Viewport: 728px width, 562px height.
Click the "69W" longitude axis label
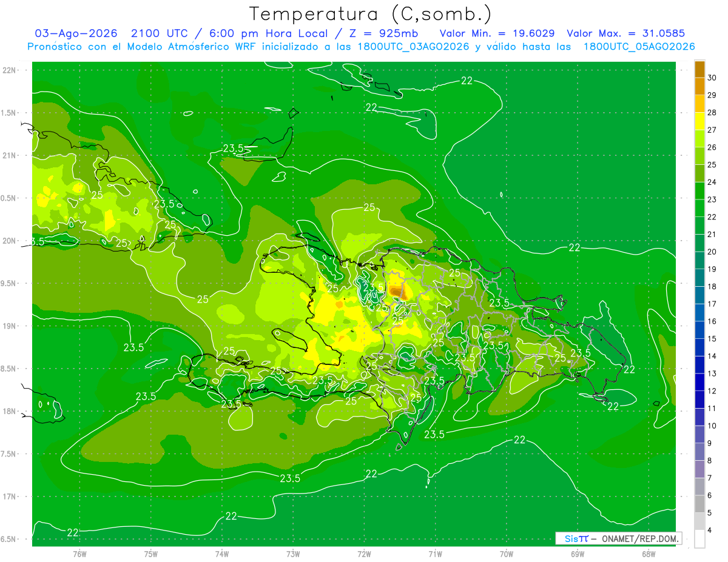(x=578, y=554)
